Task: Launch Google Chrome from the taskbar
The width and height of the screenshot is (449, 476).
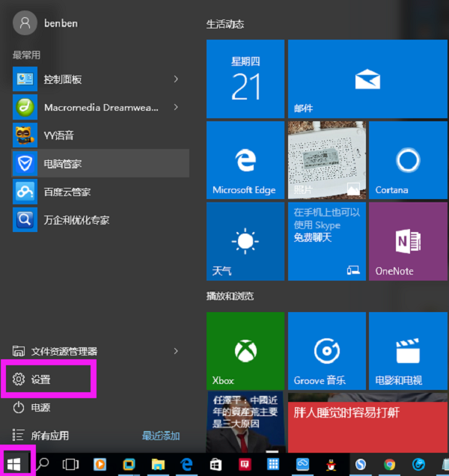Action: [x=389, y=465]
